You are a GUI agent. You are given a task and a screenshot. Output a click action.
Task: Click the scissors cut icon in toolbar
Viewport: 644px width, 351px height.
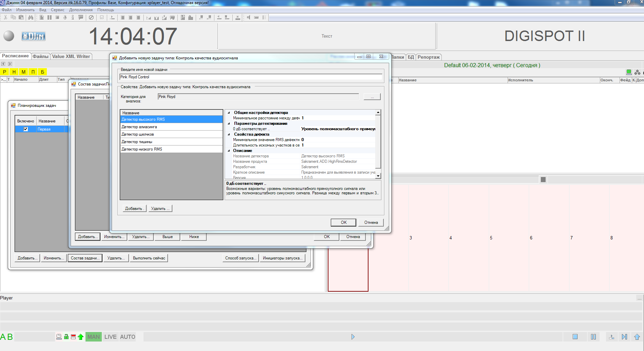(x=6, y=18)
